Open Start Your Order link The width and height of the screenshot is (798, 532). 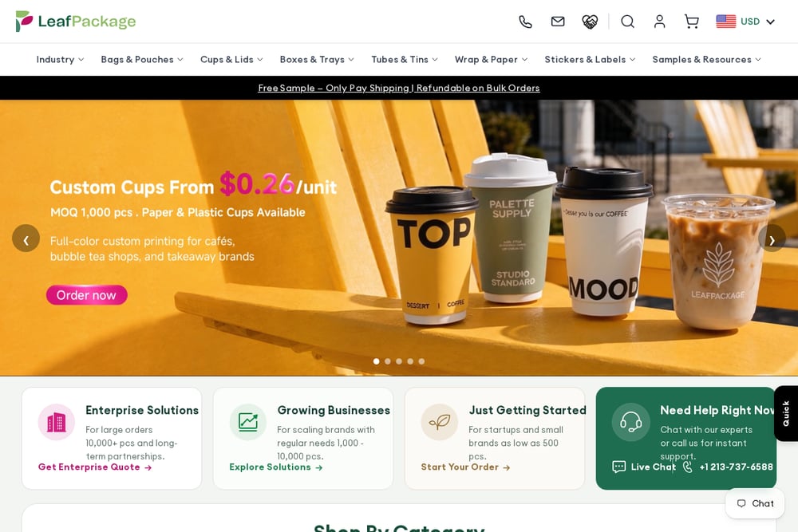tap(465, 467)
